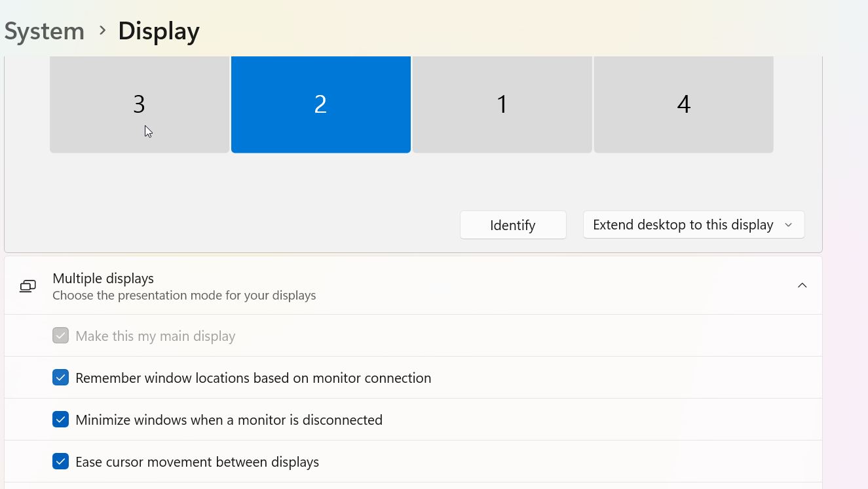Screen dimensions: 868x489
Task: Toggle Ease cursor movement between displays
Action: tap(60, 461)
